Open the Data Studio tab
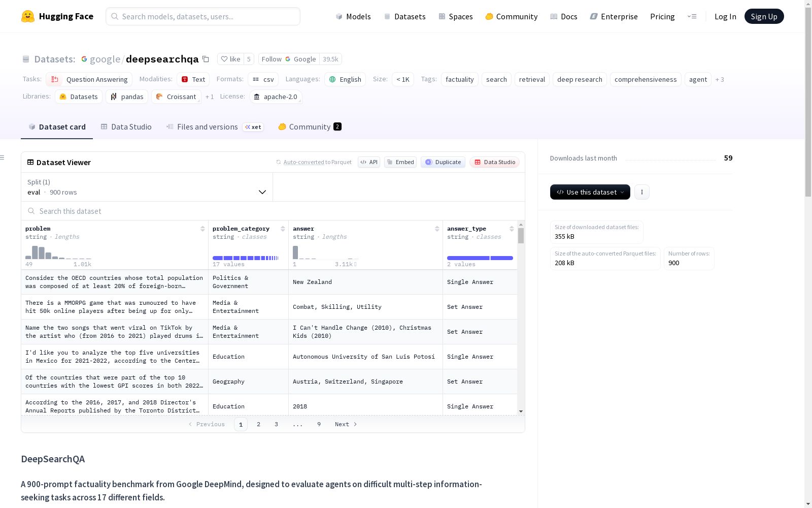 [126, 127]
